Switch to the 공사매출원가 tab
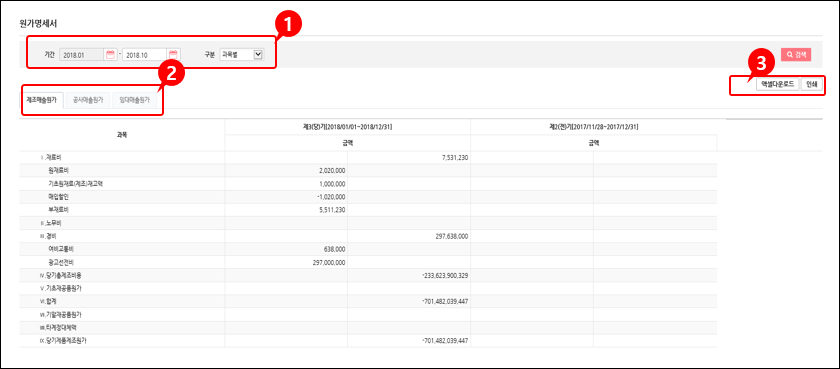The image size is (840, 369). coord(88,100)
